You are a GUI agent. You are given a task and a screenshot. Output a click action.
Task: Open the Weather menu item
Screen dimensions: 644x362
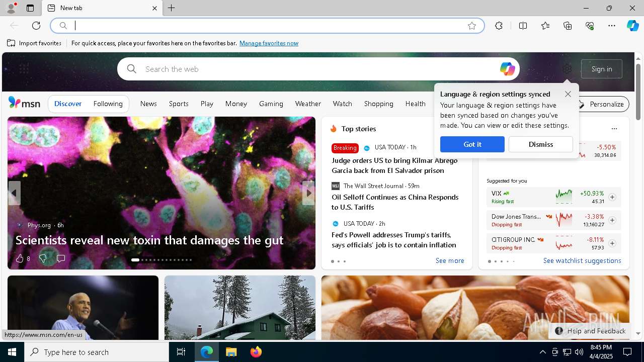click(x=308, y=104)
